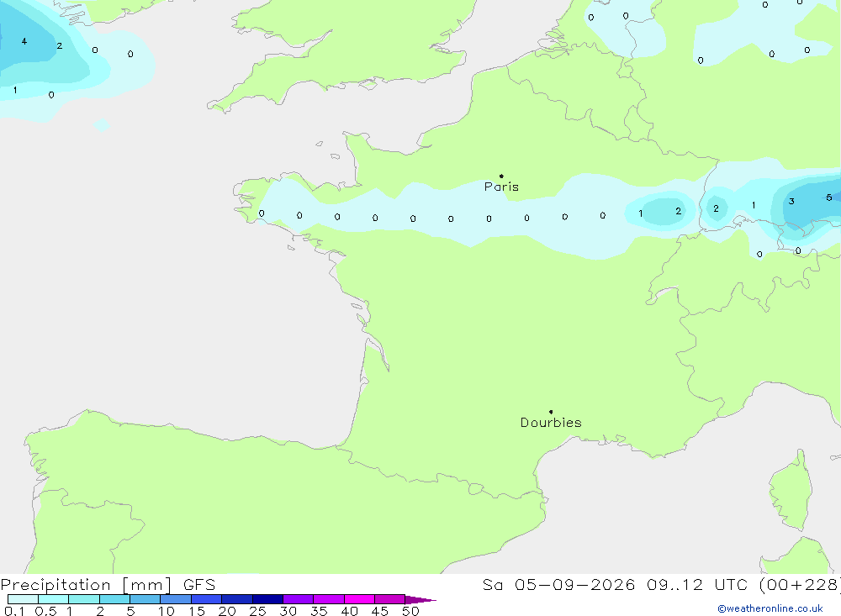The width and height of the screenshot is (841, 616).
Task: Click the Paris city label
Action: point(501,187)
